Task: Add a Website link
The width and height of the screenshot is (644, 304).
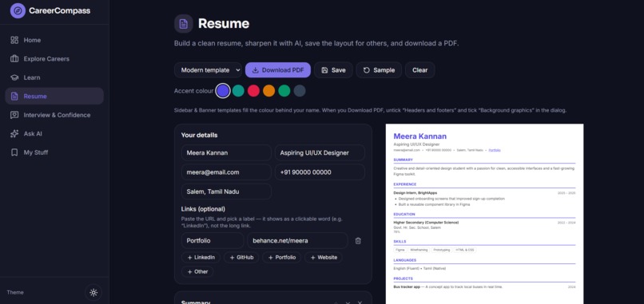Action: pos(324,258)
